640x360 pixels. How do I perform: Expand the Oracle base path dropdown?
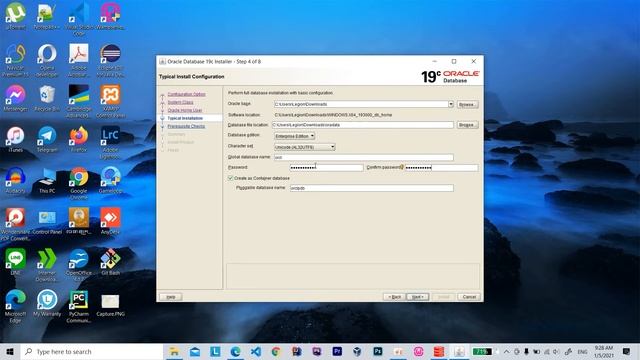451,104
